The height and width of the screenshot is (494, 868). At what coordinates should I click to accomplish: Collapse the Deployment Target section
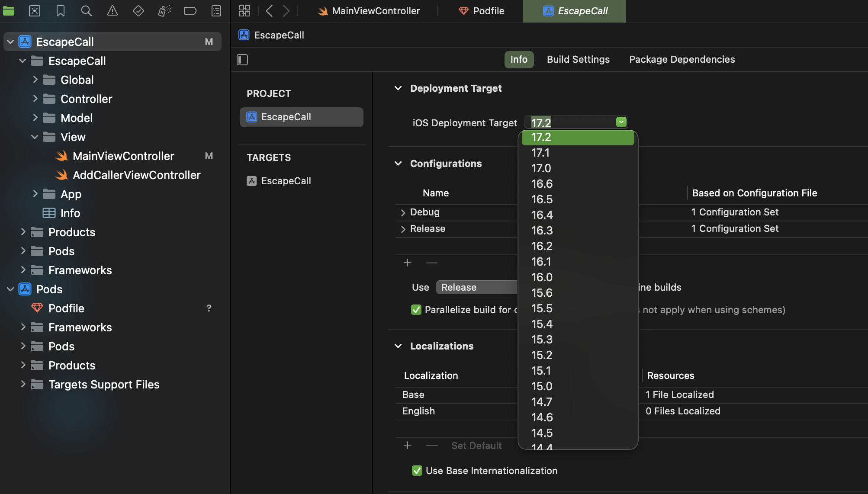click(x=398, y=88)
